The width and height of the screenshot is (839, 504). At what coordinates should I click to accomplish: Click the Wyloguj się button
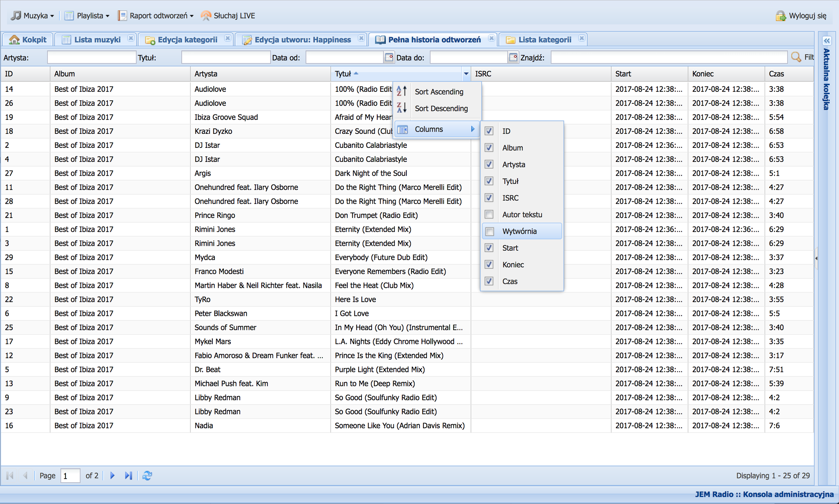point(801,16)
